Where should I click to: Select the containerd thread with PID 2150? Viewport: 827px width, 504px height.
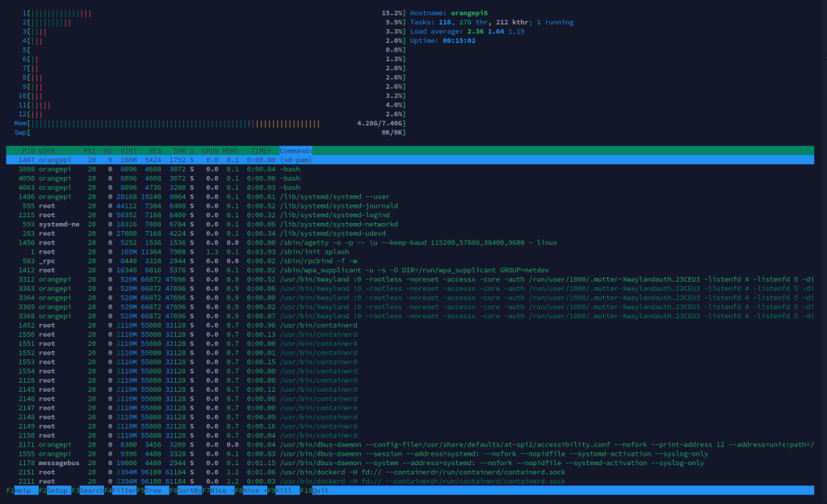pyautogui.click(x=409, y=435)
